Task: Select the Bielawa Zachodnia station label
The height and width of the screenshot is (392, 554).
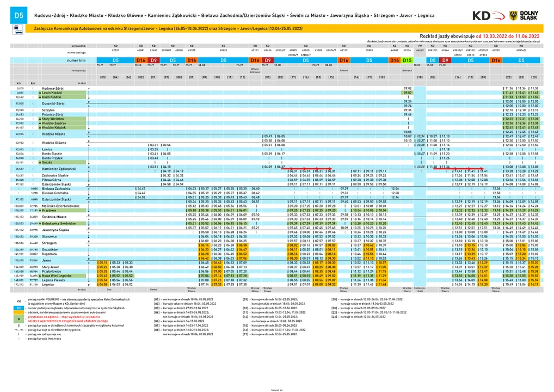Action: click(x=56, y=189)
